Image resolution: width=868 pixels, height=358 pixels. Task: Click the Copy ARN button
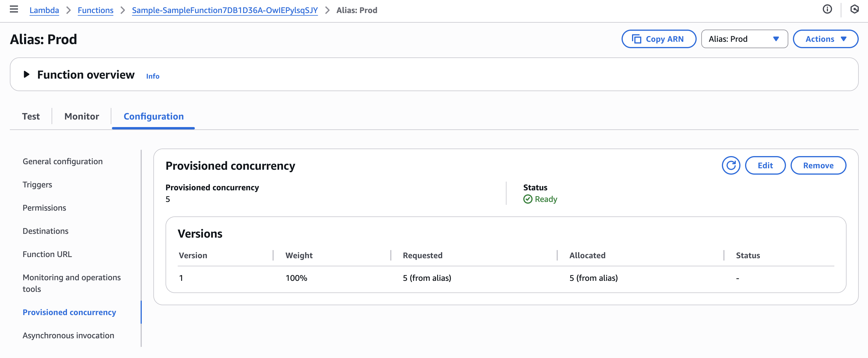(658, 39)
